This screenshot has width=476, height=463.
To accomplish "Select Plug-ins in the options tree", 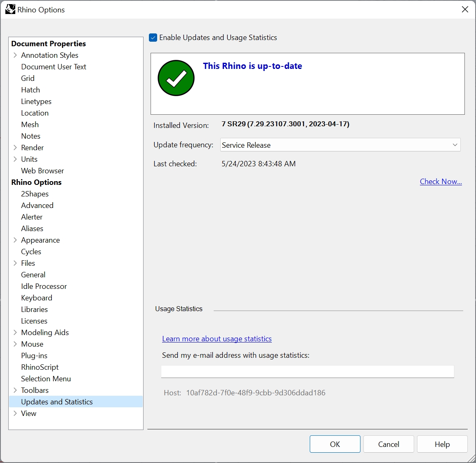I will click(34, 356).
